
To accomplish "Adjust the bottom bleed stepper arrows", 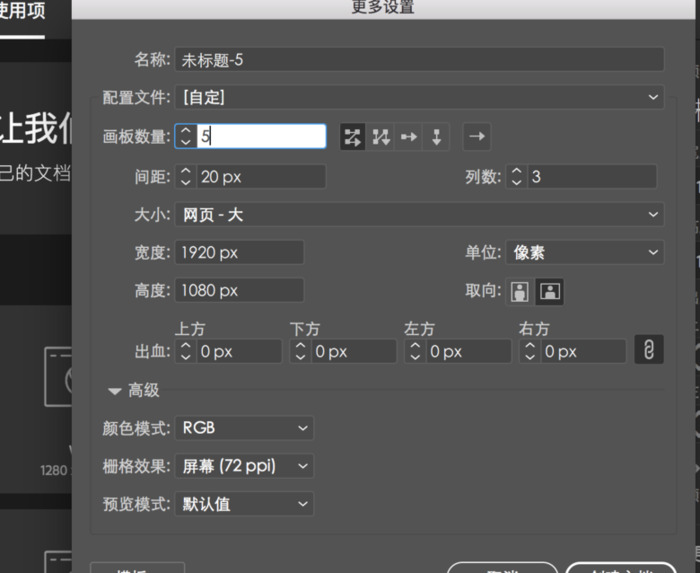I will [300, 351].
